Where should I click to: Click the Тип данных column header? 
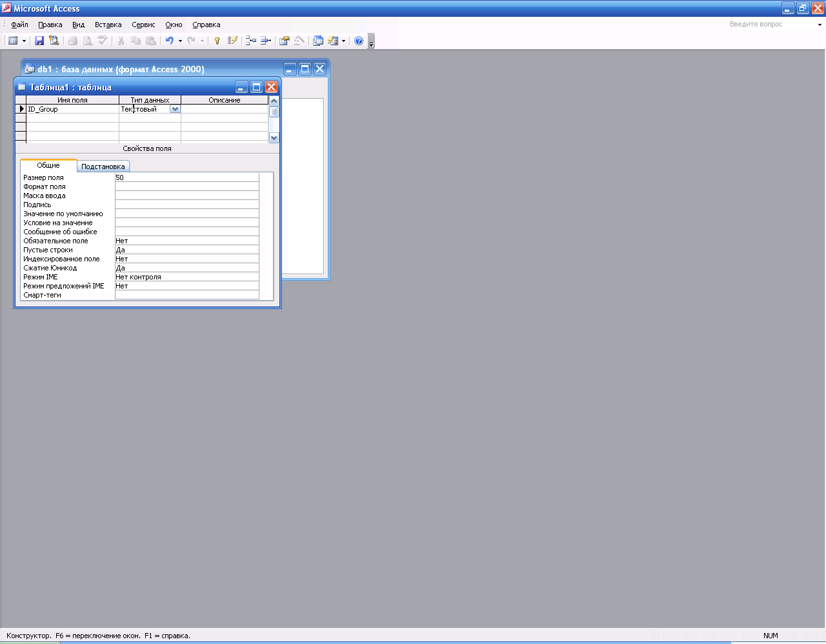(x=150, y=100)
